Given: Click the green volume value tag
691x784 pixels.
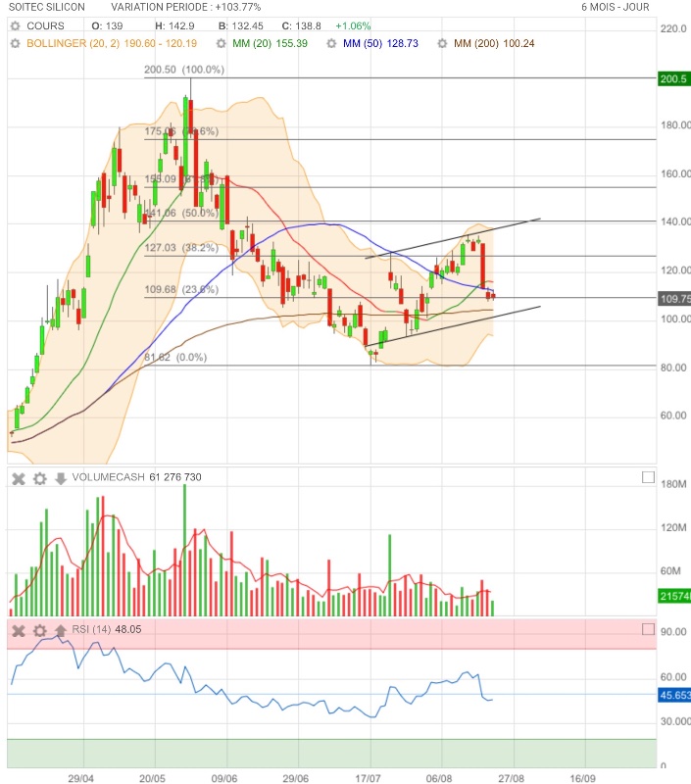Looking at the screenshot, I should [674, 596].
